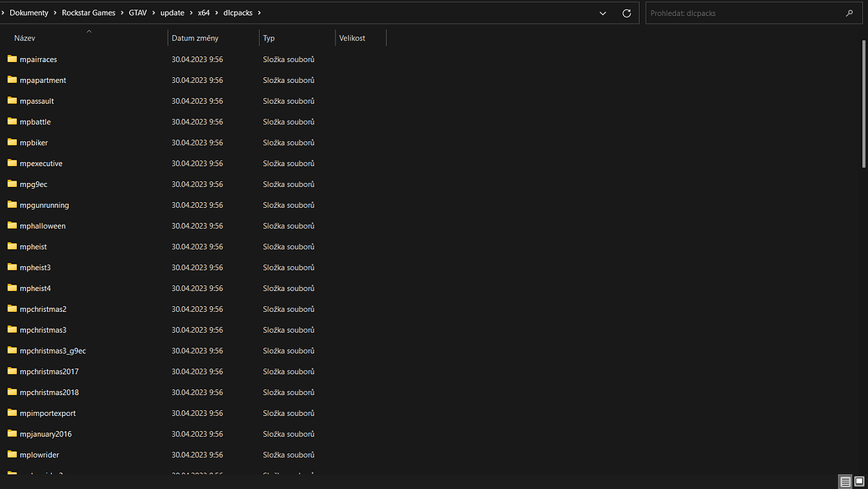Viewport: 868px width, 489px height.
Task: Open the address bar history dropdown
Action: (x=602, y=13)
